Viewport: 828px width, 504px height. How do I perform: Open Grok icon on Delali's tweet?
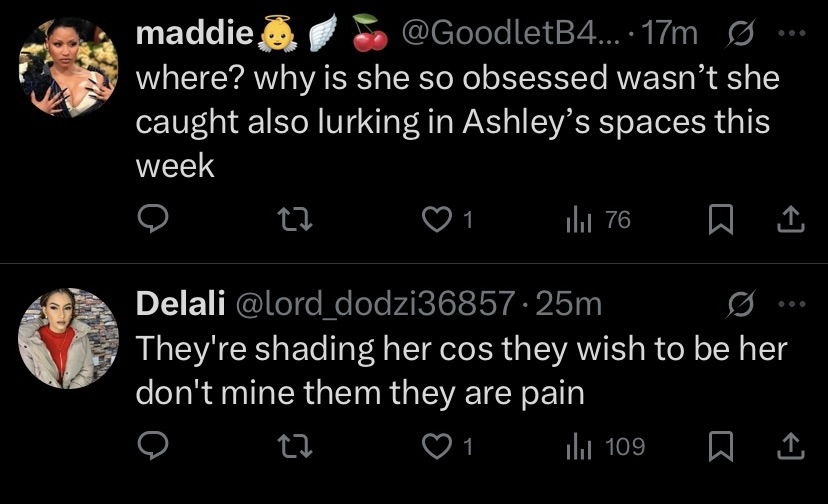(741, 304)
